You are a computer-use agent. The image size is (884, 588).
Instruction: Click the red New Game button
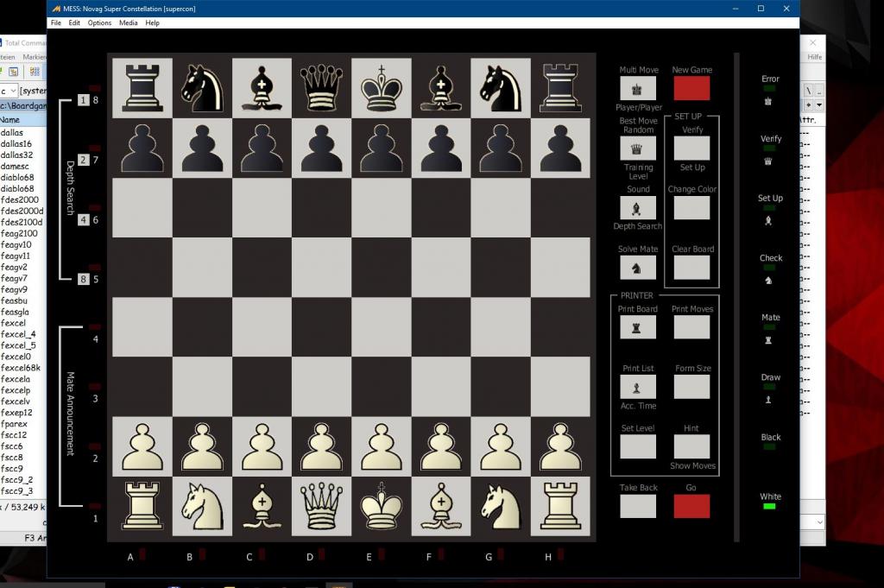tap(691, 88)
